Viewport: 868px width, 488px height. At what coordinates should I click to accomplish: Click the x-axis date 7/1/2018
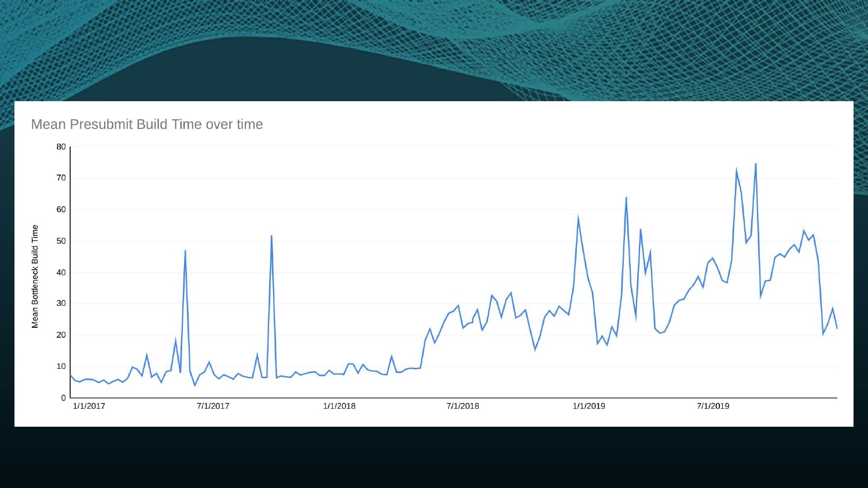pyautogui.click(x=463, y=406)
